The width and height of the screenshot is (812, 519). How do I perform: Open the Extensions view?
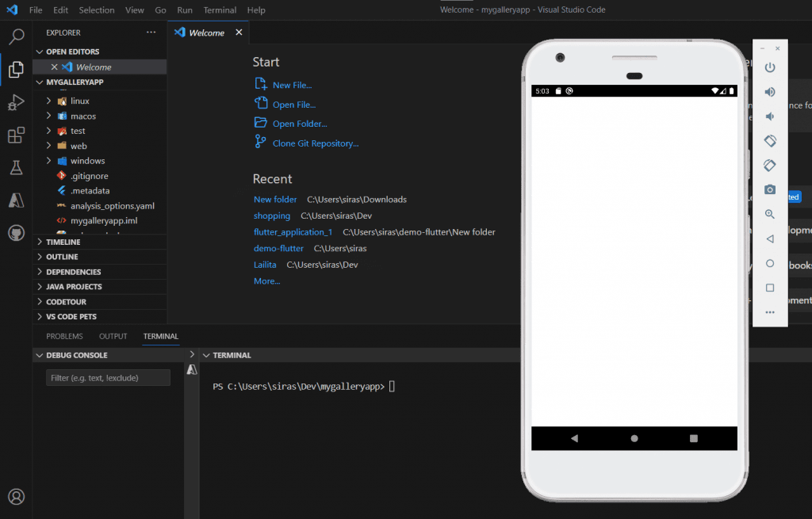[17, 135]
